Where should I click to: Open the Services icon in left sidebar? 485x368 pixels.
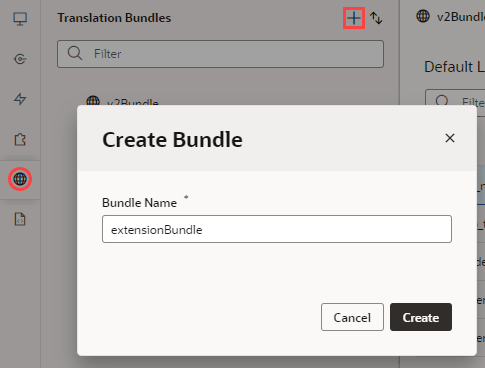click(20, 59)
